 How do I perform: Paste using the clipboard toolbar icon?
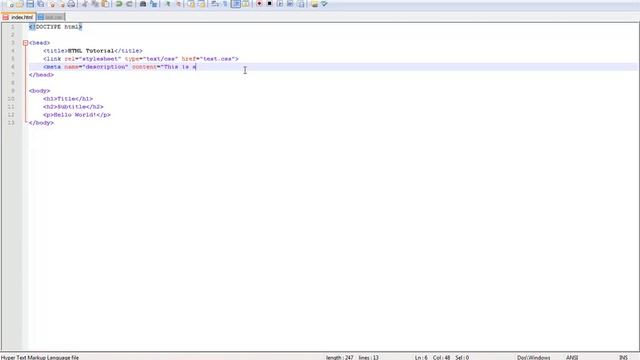[105, 4]
